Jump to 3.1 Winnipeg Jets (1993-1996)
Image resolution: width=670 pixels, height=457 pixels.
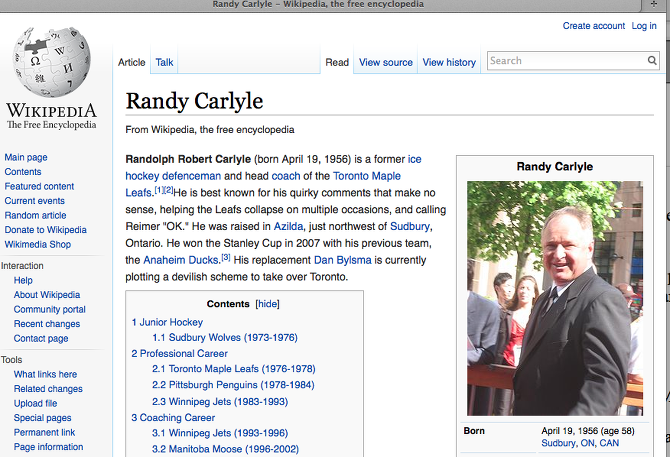point(220,433)
